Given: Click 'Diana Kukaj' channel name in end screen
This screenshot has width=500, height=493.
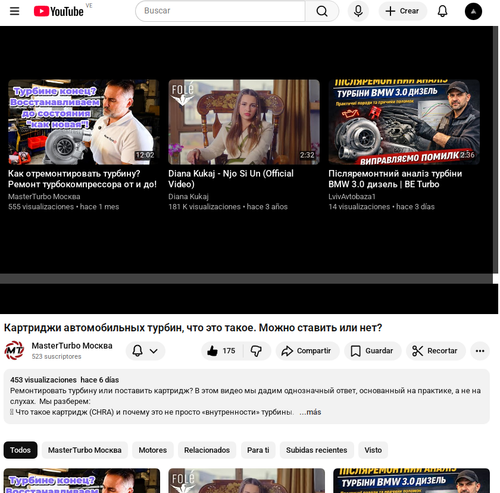Looking at the screenshot, I should (188, 196).
